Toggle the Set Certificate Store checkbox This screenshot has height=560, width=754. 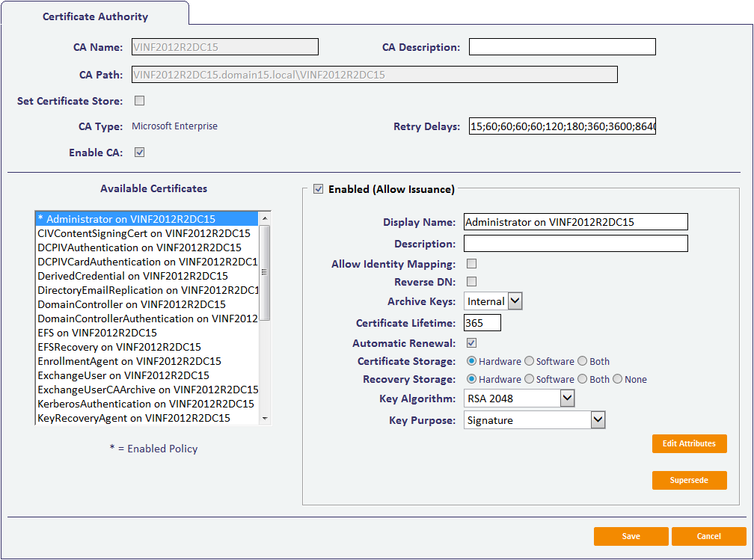pos(139,101)
